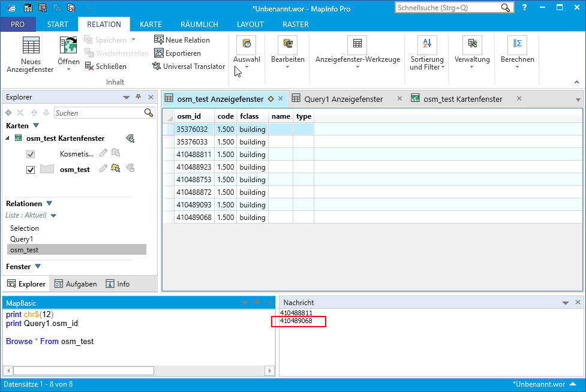The image size is (586, 392).
Task: Click MapBasic horizontal scrollbar right arrow
Action: pos(270,370)
